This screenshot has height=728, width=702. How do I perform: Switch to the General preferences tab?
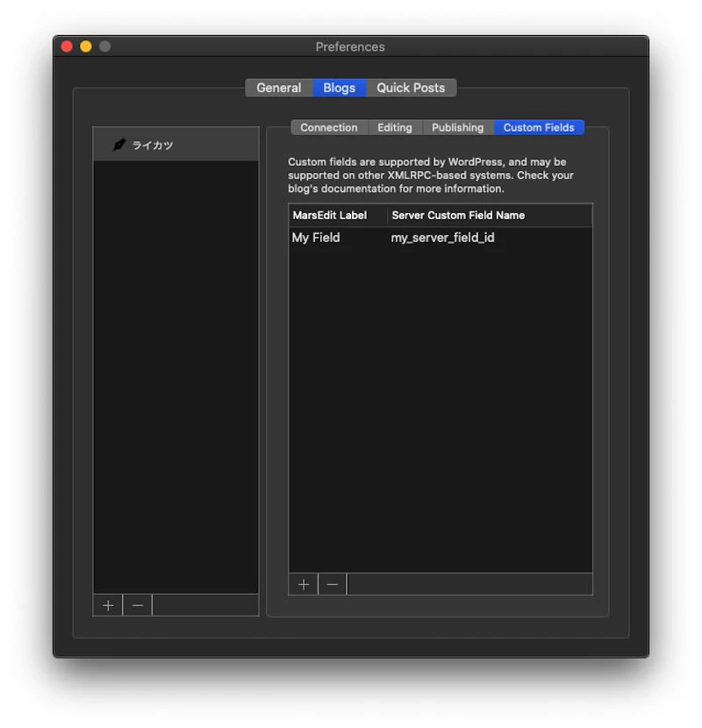[279, 88]
